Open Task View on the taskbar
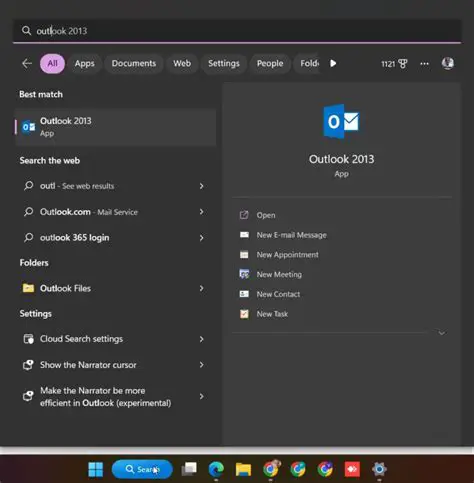The image size is (474, 483). pos(189,469)
